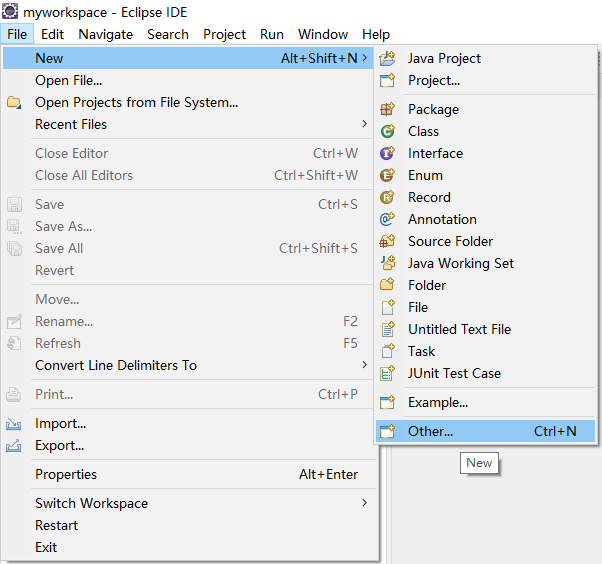
Task: Open Properties from the File menu
Action: click(x=188, y=475)
